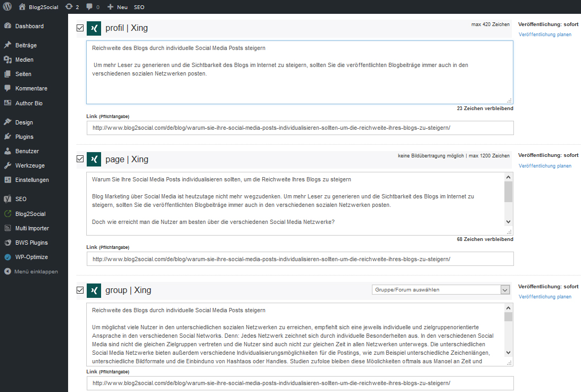
Task: Click the updates refresh icon
Action: pyautogui.click(x=69, y=7)
